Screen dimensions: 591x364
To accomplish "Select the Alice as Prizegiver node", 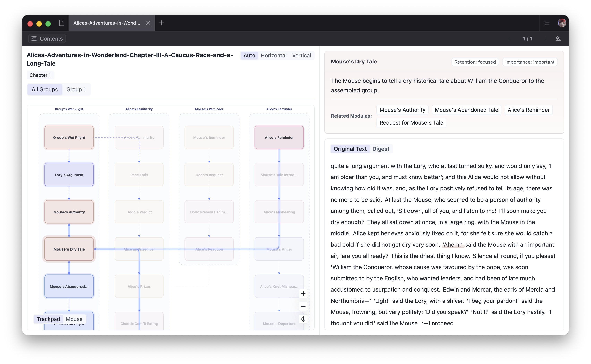I will [x=139, y=249].
